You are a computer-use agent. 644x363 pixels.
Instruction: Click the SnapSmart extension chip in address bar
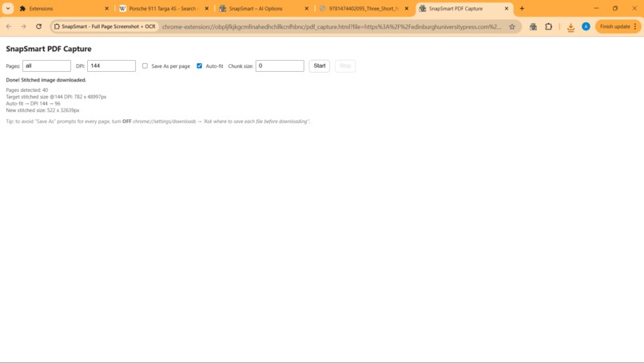point(105,26)
